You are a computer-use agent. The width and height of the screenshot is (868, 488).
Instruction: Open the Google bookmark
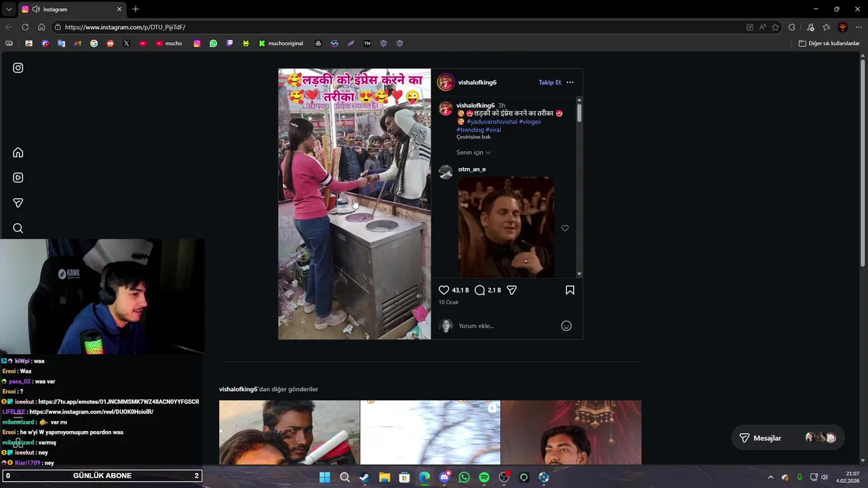pos(94,43)
